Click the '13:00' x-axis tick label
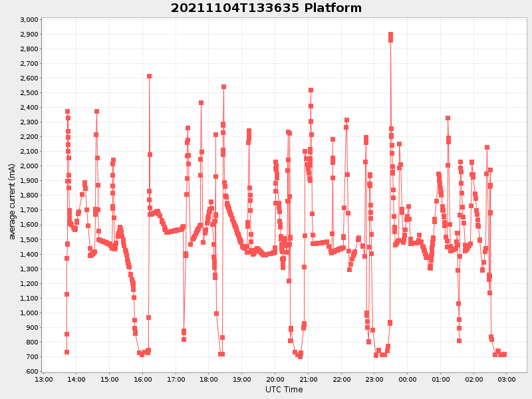This screenshot has width=532, height=399. (x=43, y=379)
